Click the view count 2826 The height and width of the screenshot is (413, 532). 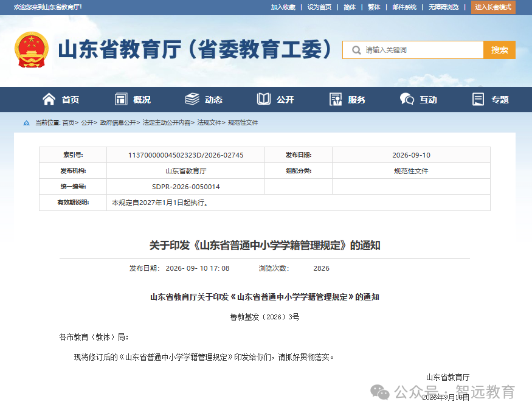[x=321, y=268]
